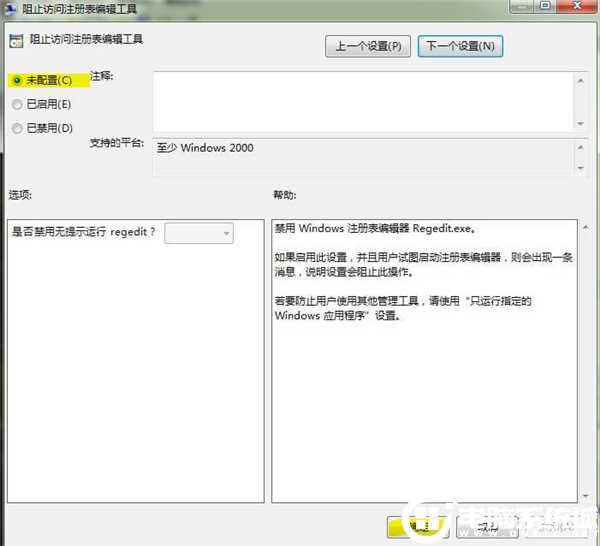Screen dimensions: 600x546
Task: Select the 未配置(C) radio option
Action: coord(42,80)
